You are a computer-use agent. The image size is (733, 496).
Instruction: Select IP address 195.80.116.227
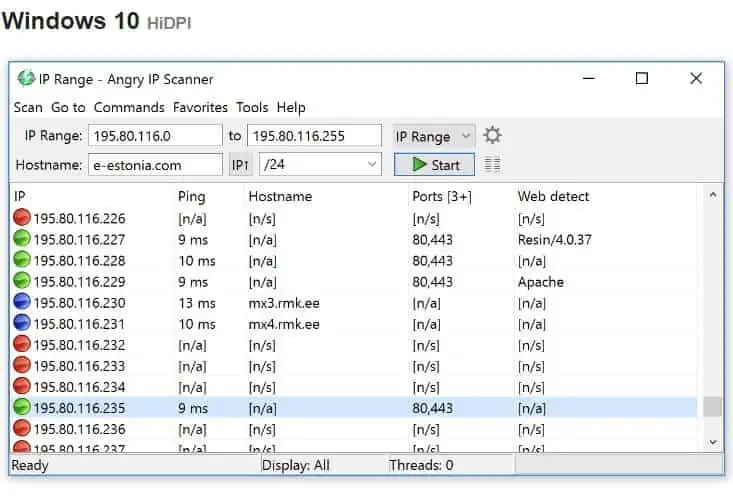pyautogui.click(x=79, y=239)
